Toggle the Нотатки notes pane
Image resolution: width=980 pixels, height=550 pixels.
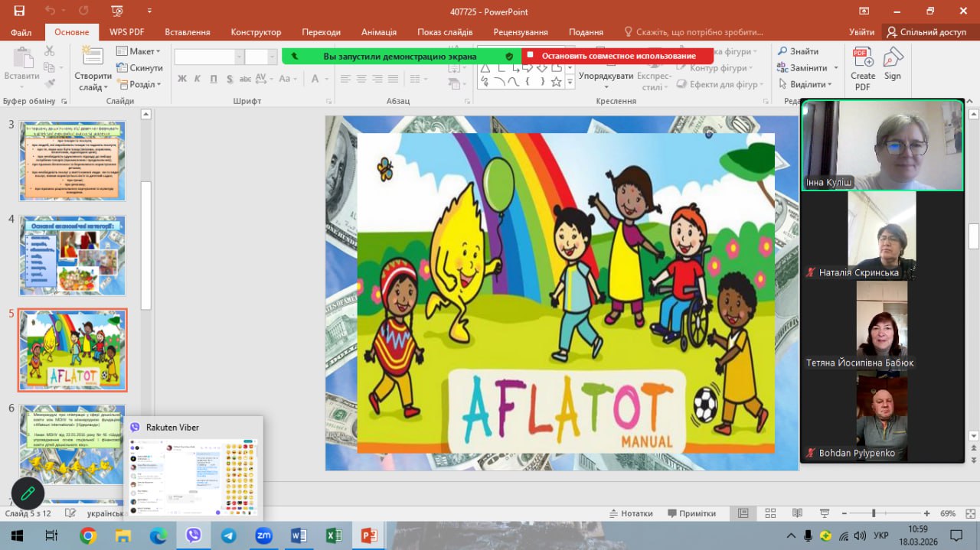631,513
